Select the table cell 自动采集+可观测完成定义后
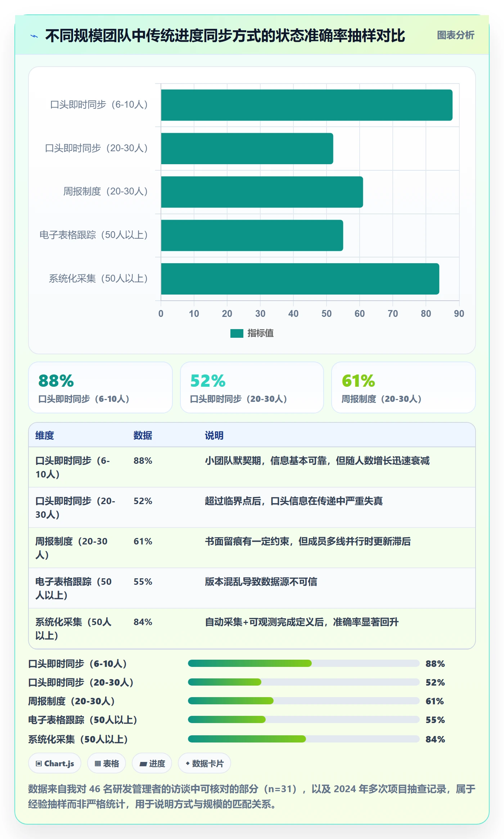The width and height of the screenshot is (504, 839). click(302, 622)
